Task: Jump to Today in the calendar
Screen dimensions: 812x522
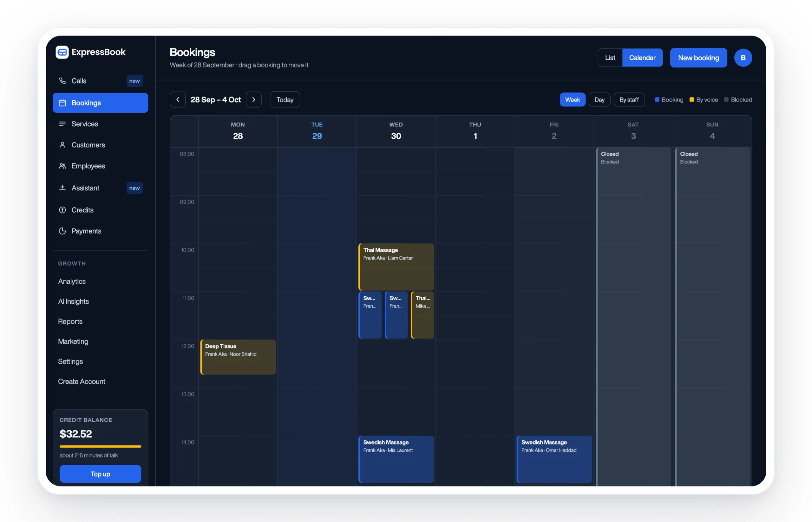Action: click(285, 100)
